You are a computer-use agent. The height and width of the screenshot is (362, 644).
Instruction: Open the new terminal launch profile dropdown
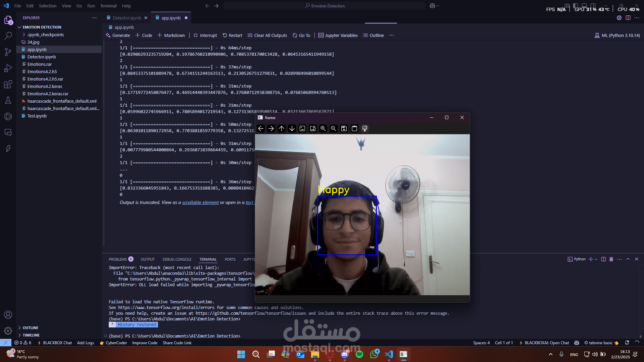click(596, 259)
